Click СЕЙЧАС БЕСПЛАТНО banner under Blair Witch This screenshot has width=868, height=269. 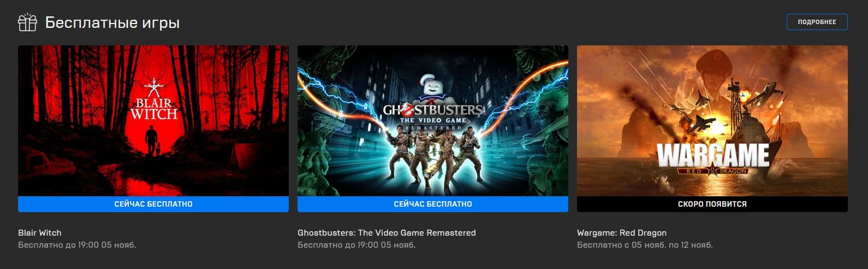153,204
